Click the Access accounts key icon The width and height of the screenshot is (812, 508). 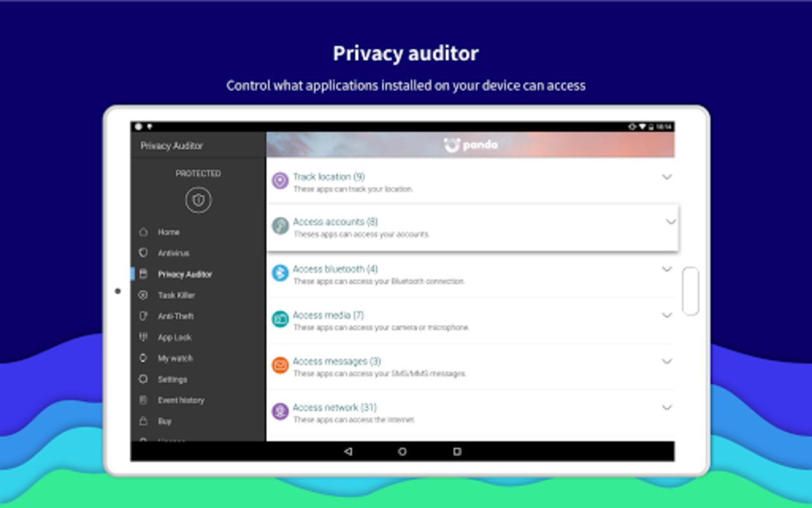point(280,226)
